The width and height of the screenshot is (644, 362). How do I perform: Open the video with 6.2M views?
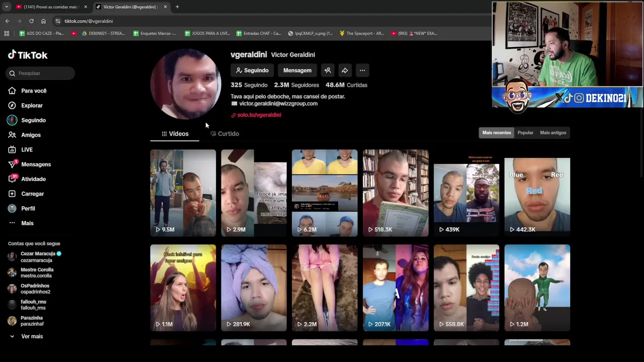coord(325,193)
